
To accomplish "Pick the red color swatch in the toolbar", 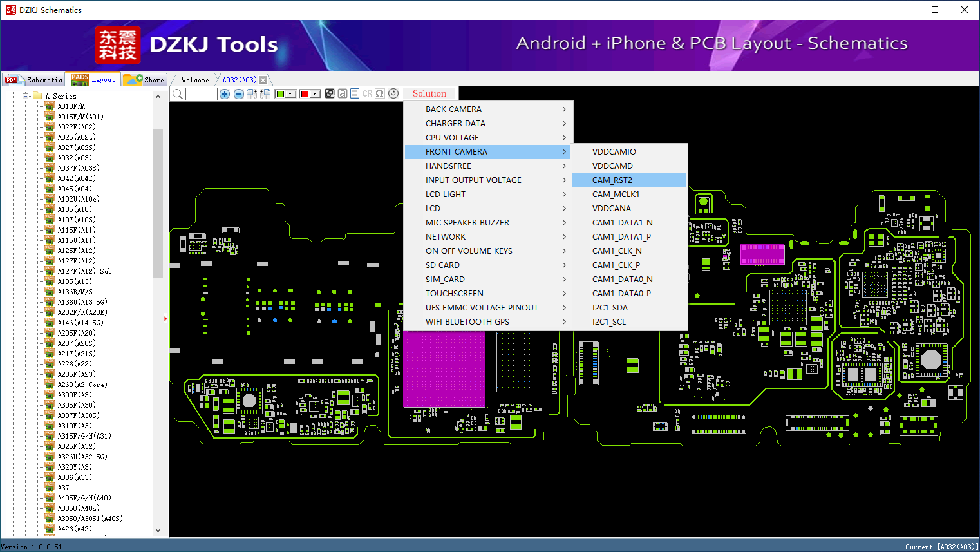I will pyautogui.click(x=305, y=94).
